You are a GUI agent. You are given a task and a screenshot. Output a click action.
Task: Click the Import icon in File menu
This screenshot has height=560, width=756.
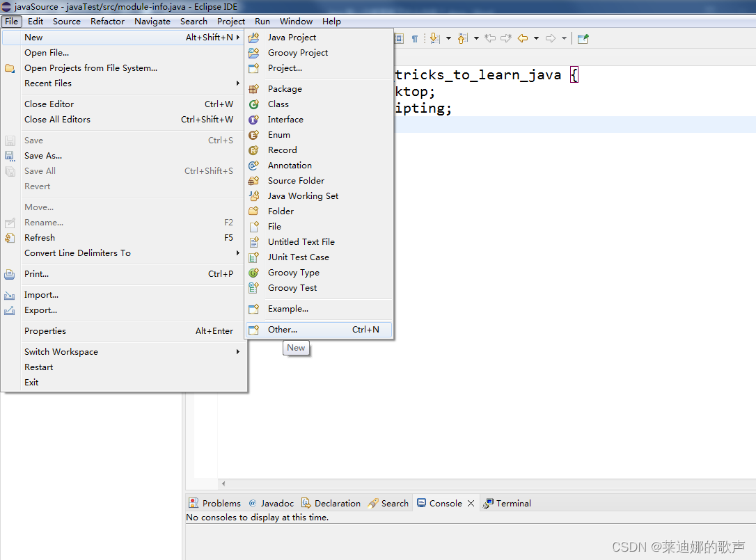pos(10,296)
